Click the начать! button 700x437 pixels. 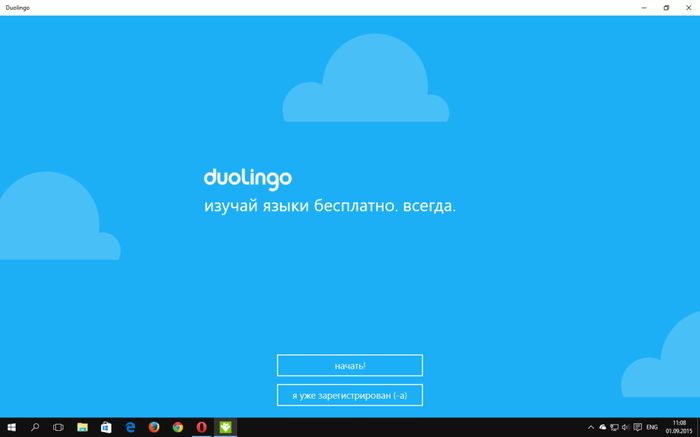[349, 365]
